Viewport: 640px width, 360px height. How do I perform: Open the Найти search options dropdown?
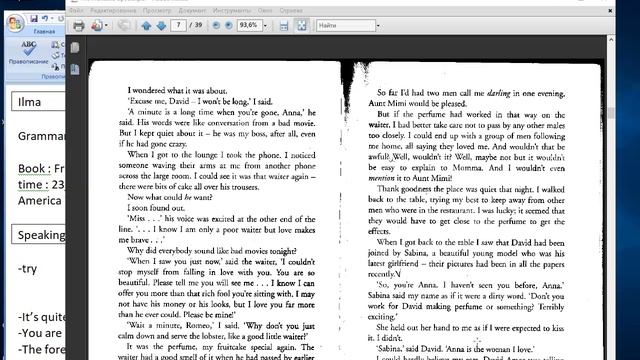[378, 26]
